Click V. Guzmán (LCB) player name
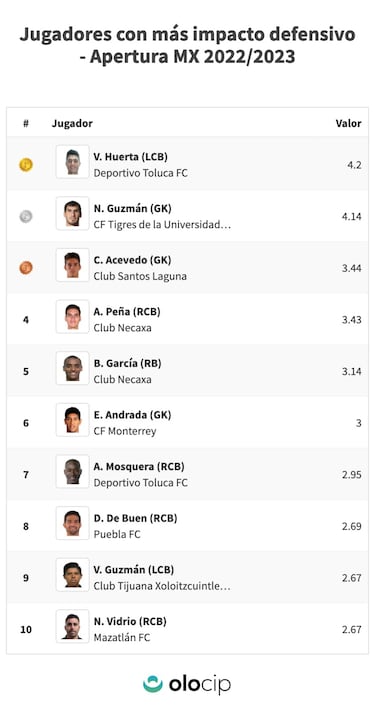Viewport: 375px width, 709px height. coord(133,570)
